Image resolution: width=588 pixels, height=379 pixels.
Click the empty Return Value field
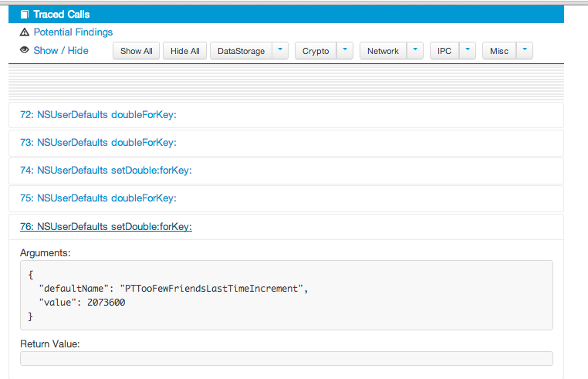286,358
